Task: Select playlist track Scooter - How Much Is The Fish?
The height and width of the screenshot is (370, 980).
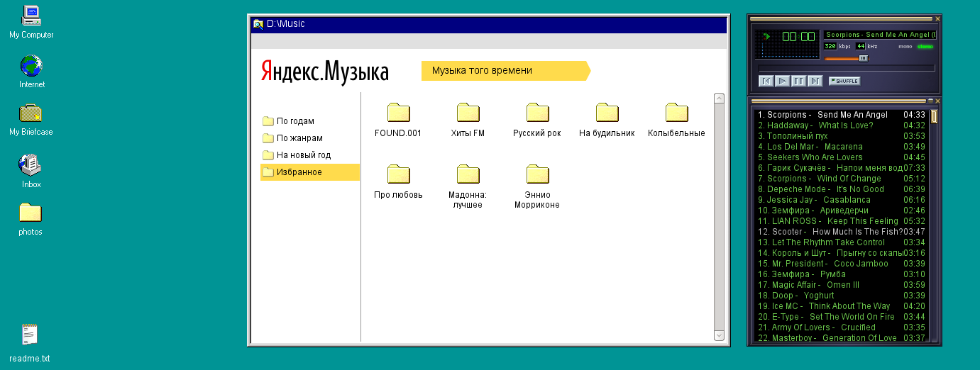Action: (x=841, y=232)
